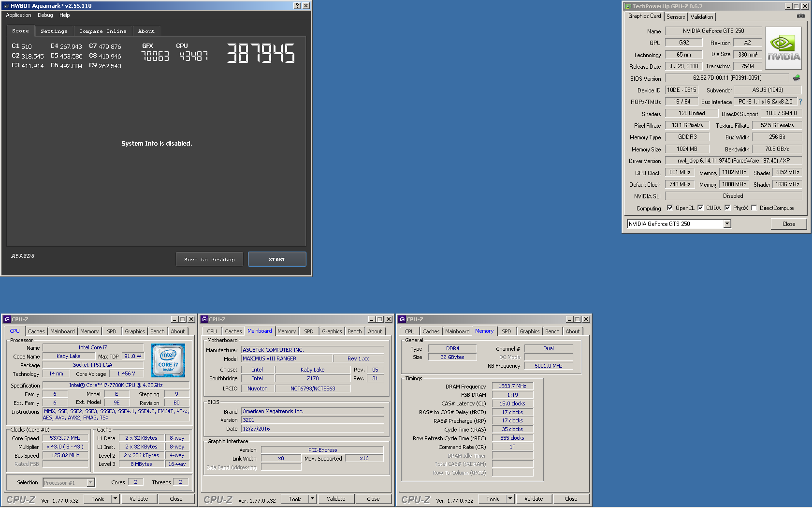This screenshot has width=812, height=508.
Task: Toggle the OpenCL checkbox
Action: (x=670, y=208)
